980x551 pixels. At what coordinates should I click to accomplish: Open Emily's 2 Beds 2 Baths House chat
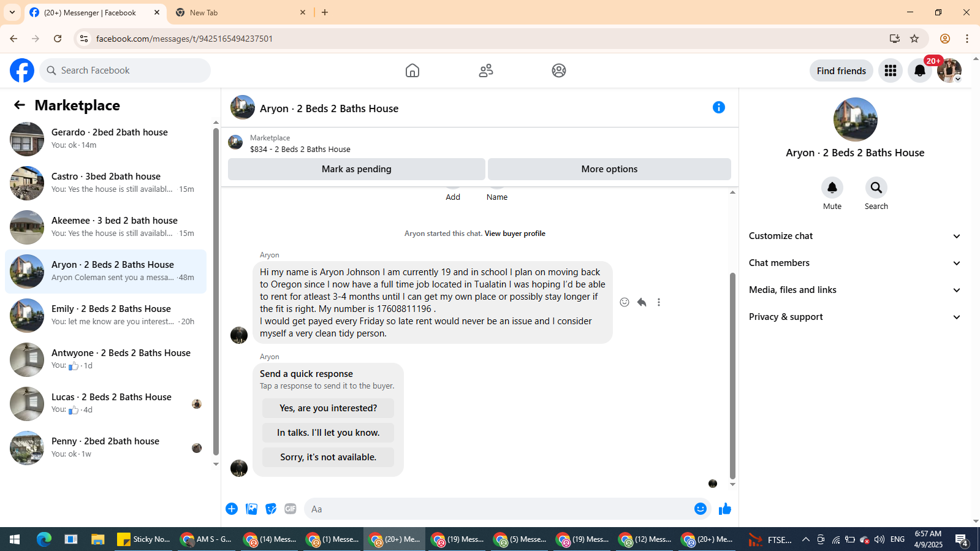point(106,316)
